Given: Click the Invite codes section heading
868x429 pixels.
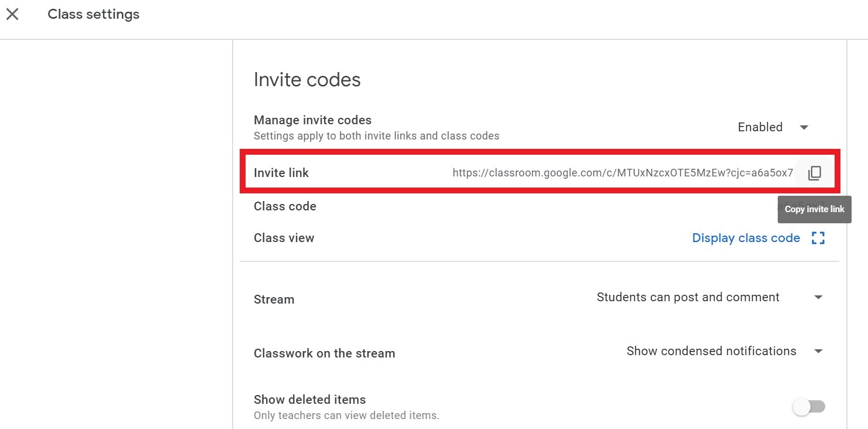Looking at the screenshot, I should coord(307,79).
